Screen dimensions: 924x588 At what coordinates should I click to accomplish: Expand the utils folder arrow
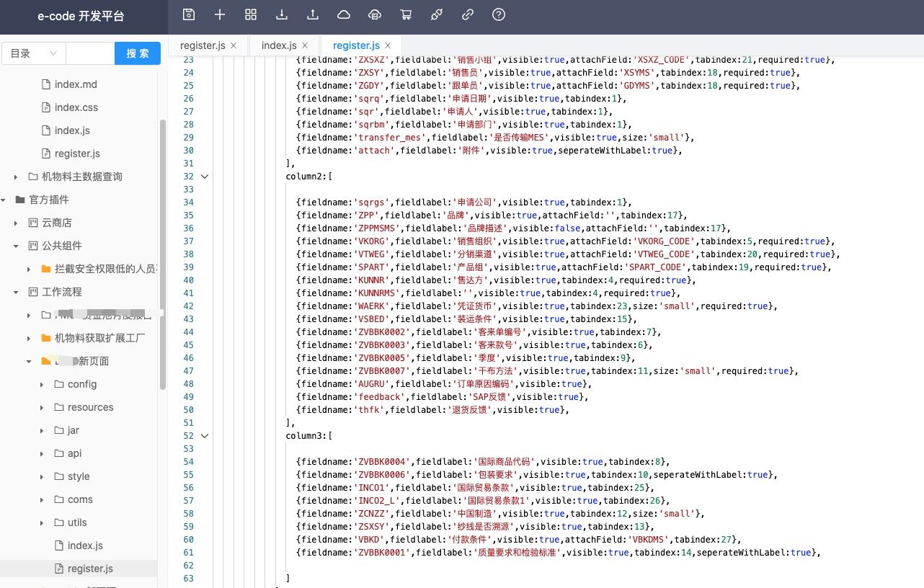(x=42, y=522)
